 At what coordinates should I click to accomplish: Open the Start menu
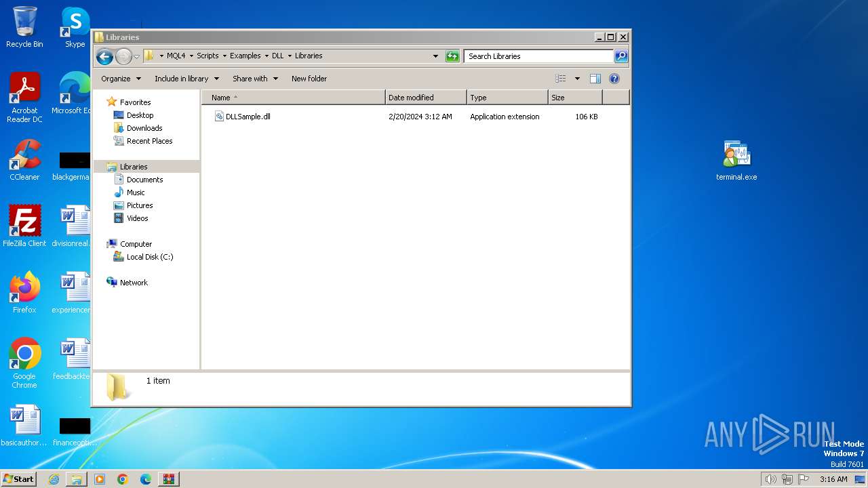pyautogui.click(x=19, y=479)
